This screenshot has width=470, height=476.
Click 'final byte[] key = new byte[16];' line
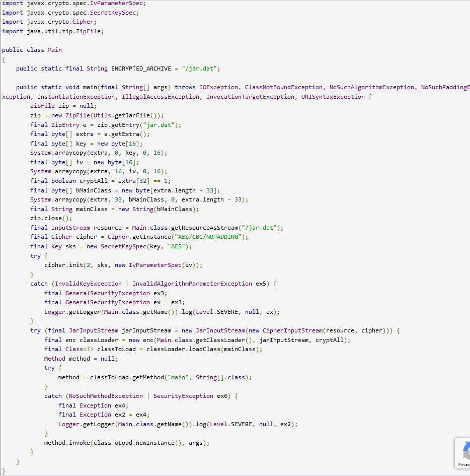click(x=86, y=144)
